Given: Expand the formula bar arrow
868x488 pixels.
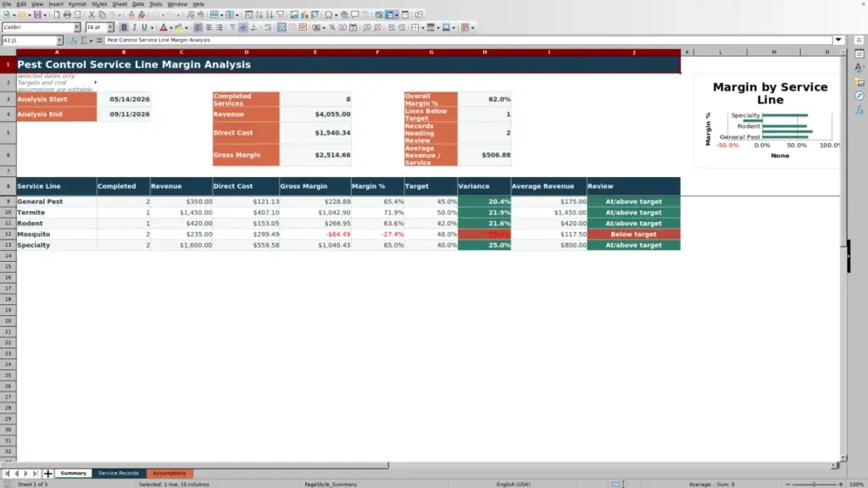Looking at the screenshot, I should click(x=838, y=40).
